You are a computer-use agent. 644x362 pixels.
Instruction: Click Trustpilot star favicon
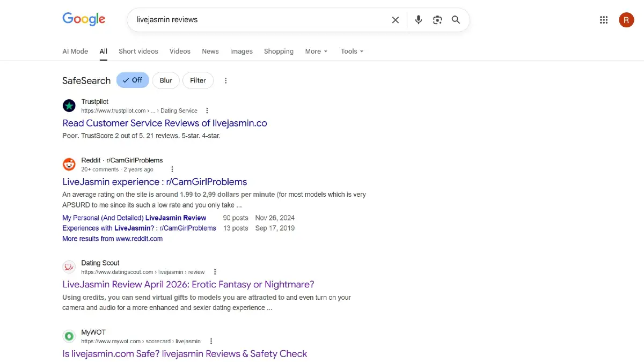[69, 106]
